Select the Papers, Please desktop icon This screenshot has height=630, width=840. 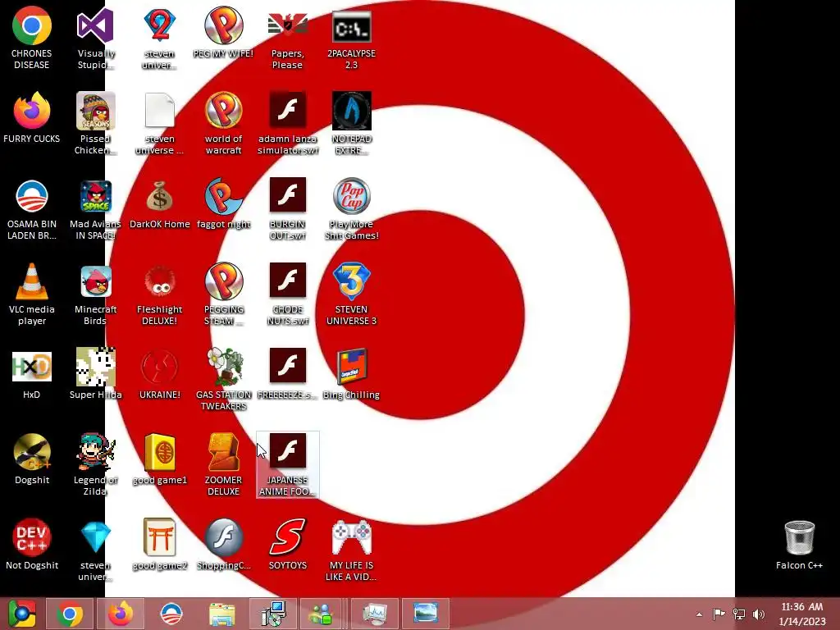(288, 38)
